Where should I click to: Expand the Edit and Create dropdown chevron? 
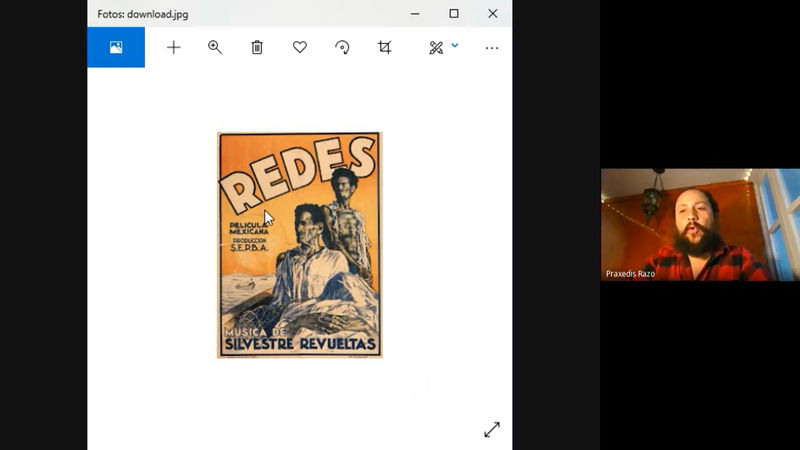(x=455, y=45)
